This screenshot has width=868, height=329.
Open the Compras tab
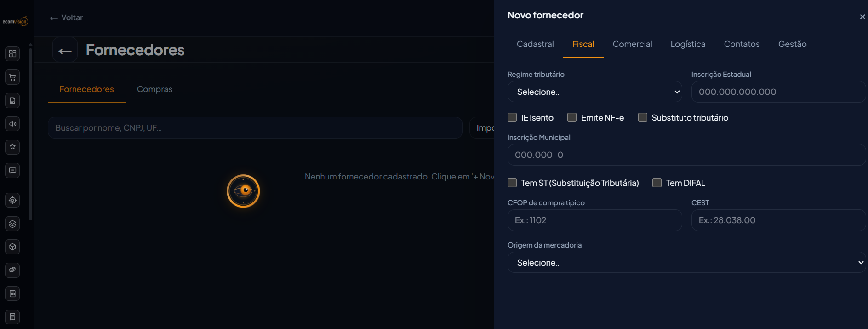pyautogui.click(x=154, y=89)
